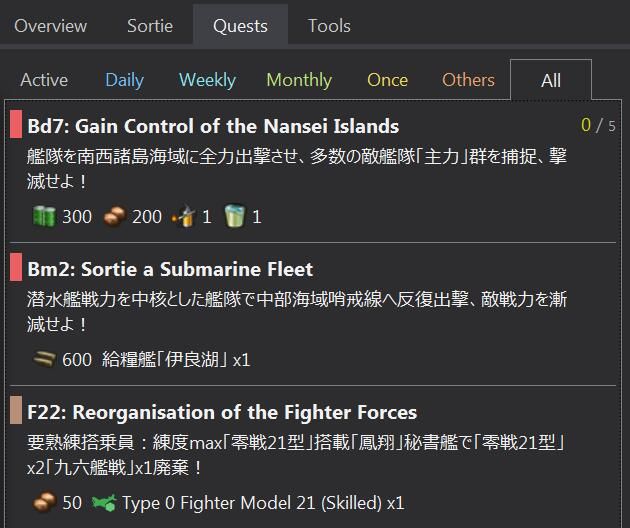Open quest Bd7: Gain Control of Nansei Islands
This screenshot has height=528, width=630.
pyautogui.click(x=213, y=126)
